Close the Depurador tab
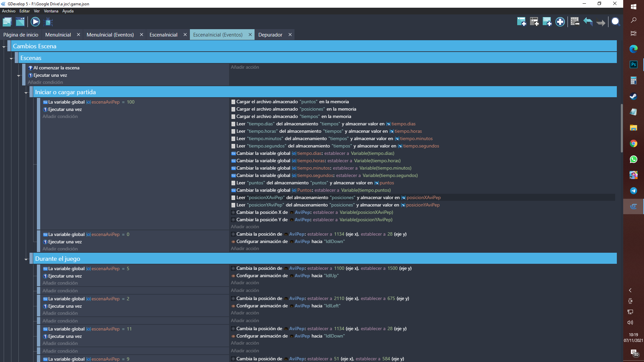 tap(290, 35)
